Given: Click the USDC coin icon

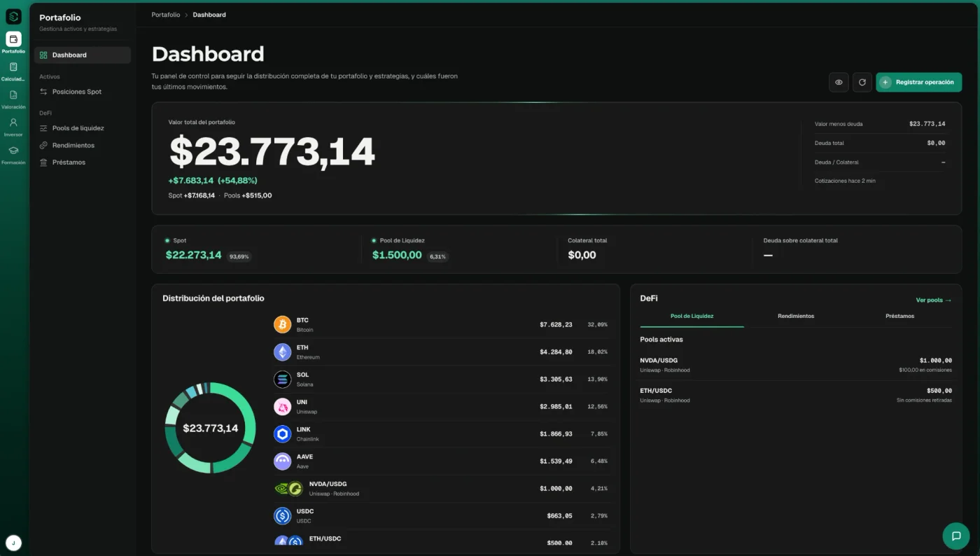Looking at the screenshot, I should tap(282, 516).
